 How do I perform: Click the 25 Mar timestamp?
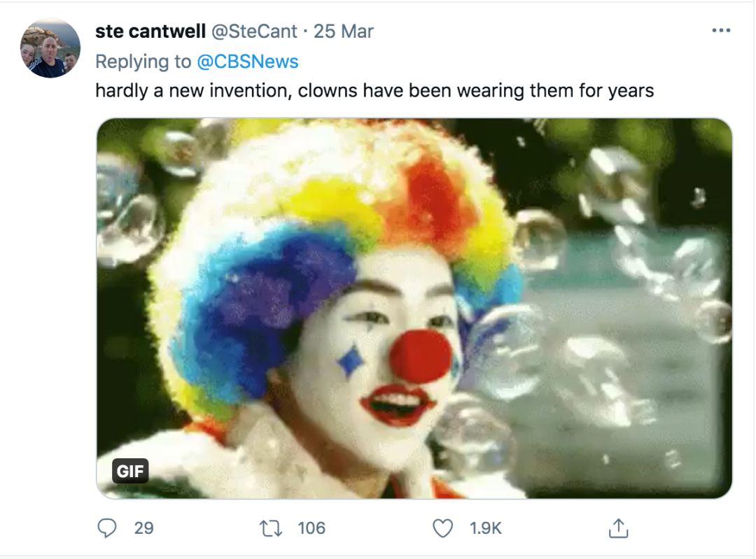344,31
